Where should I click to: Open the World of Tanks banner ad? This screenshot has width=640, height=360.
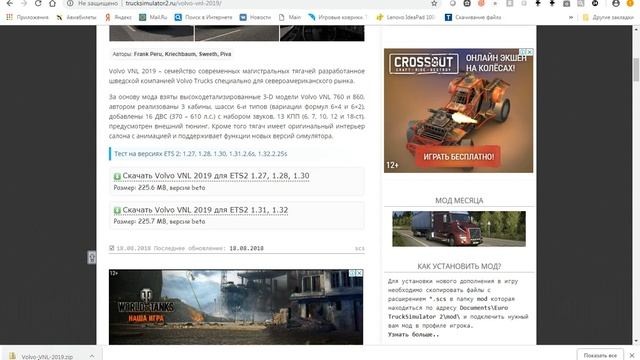coord(236,307)
